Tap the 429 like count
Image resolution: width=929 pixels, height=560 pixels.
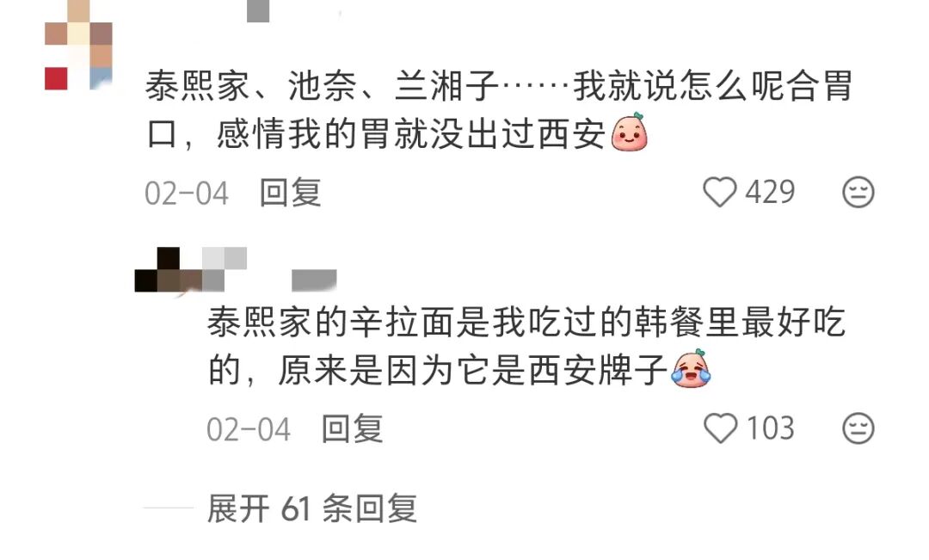point(770,193)
